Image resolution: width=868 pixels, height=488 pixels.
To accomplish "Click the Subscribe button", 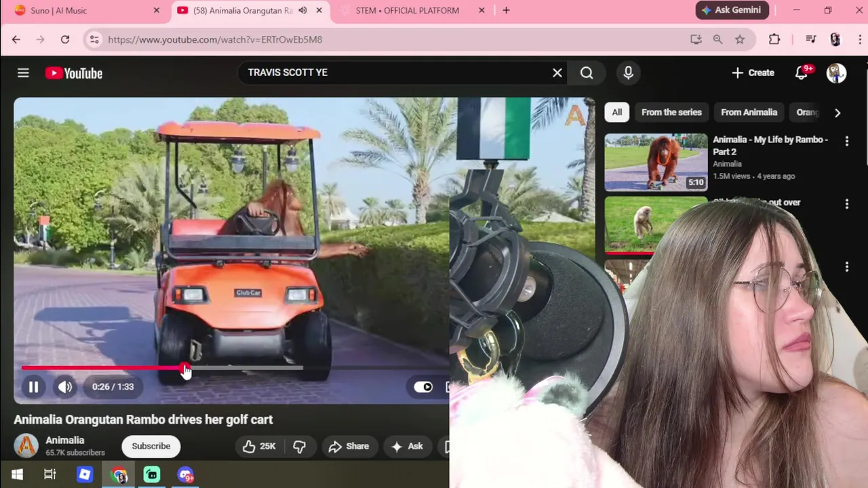I will click(x=151, y=446).
